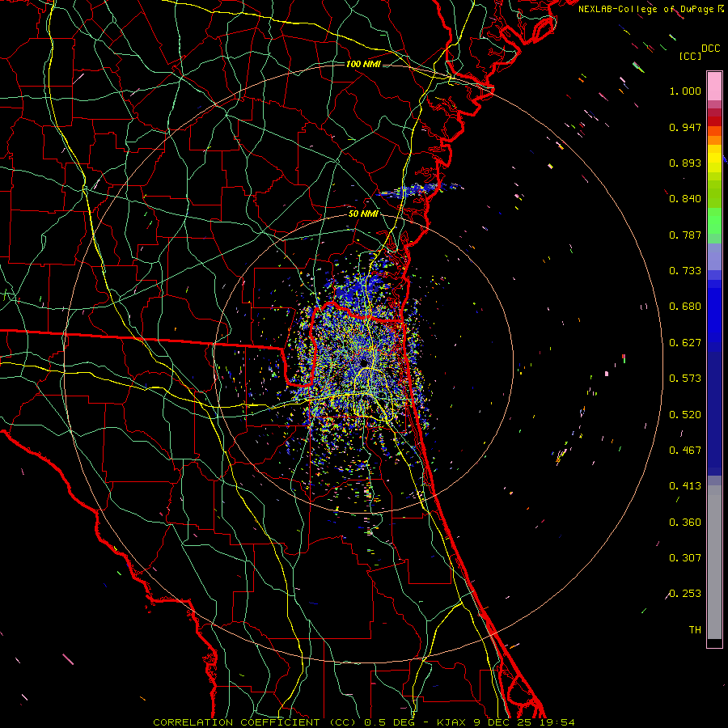The width and height of the screenshot is (728, 728).
Task: Pick the gray lower segment of color bar
Action: [x=714, y=562]
